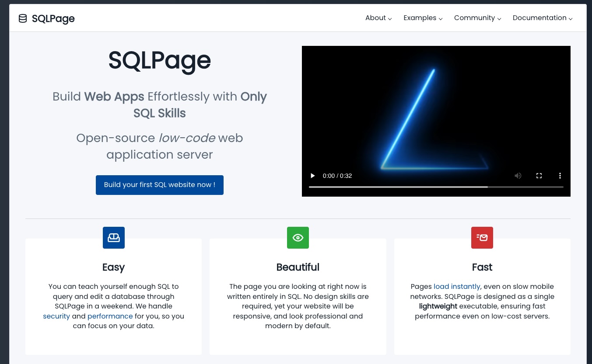Click the red mail icon above Fast
This screenshot has width=592, height=364.
(482, 238)
